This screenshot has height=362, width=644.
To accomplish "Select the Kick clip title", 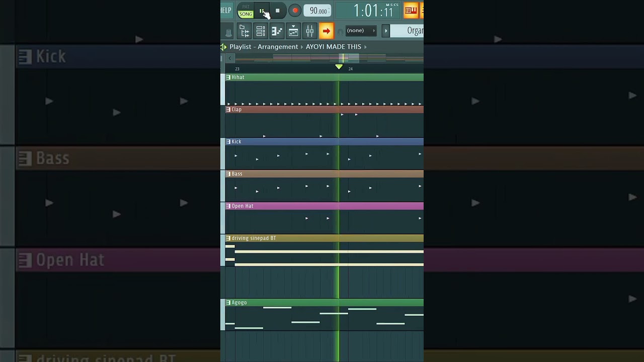I will 236,142.
